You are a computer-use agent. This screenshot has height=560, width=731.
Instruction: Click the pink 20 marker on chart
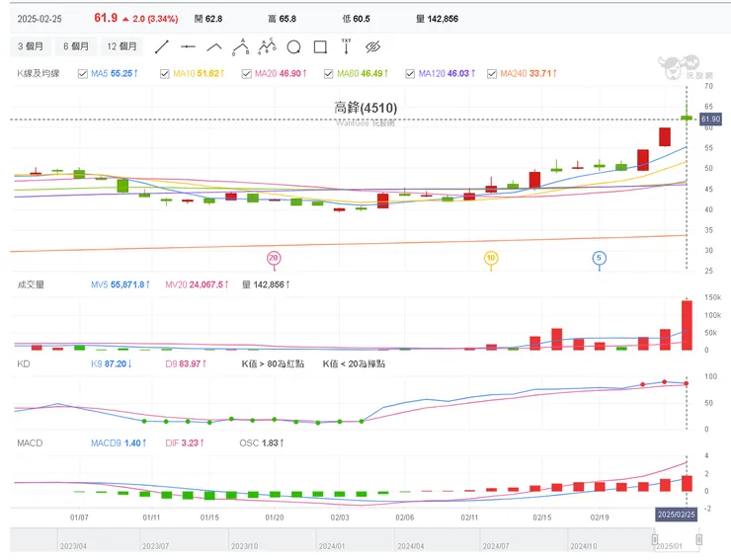[274, 258]
